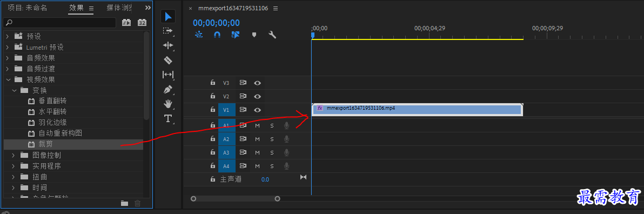Click the accelerated effects filter icon

tap(126, 23)
